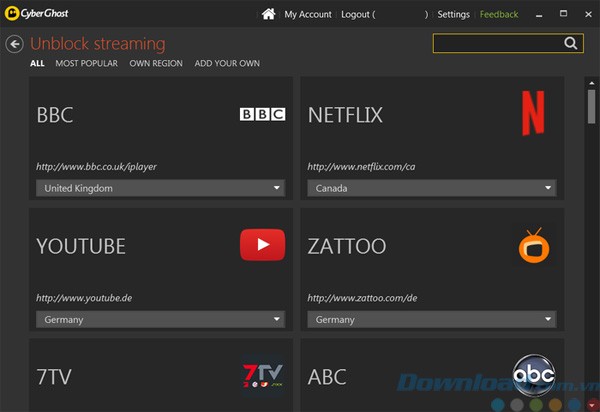Select the ABC round logo
Viewport: 600px width, 412px height.
coord(533,375)
